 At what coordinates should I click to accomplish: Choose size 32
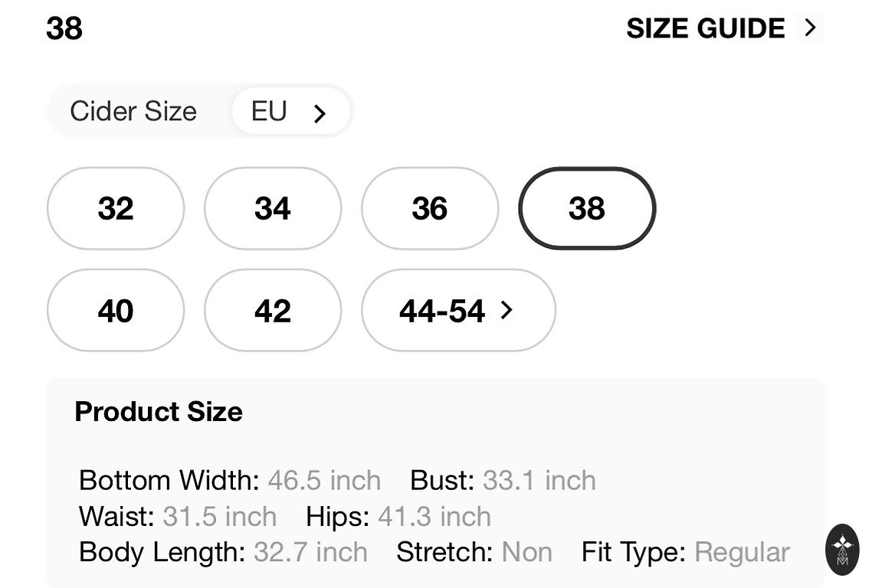tap(116, 208)
